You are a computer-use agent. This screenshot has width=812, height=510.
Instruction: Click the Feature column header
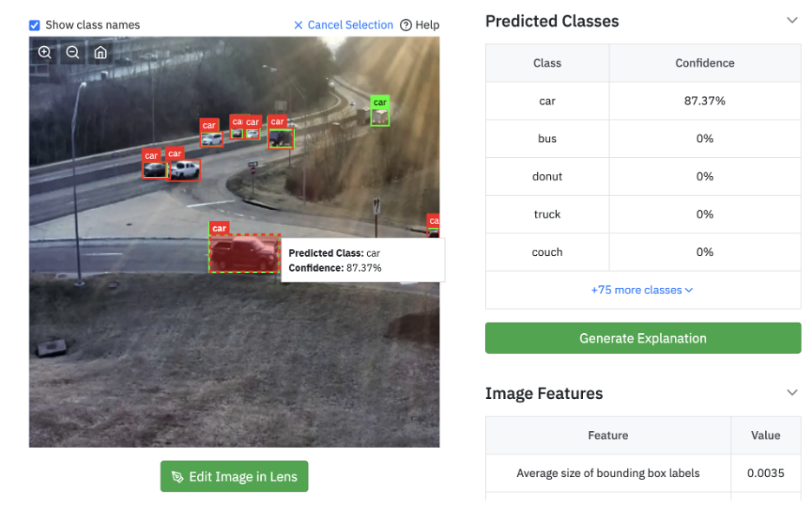[608, 435]
